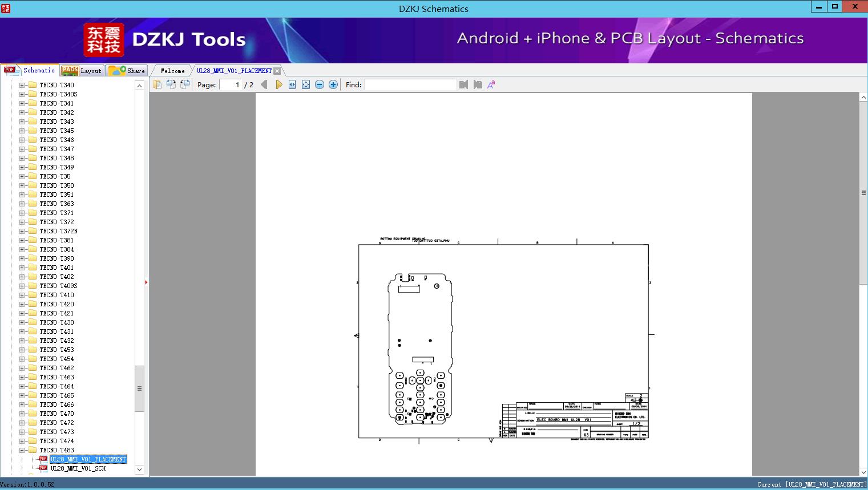This screenshot has height=490, width=868.
Task: Open the UL28_MMI_V01_SCH file
Action: pyautogui.click(x=78, y=468)
